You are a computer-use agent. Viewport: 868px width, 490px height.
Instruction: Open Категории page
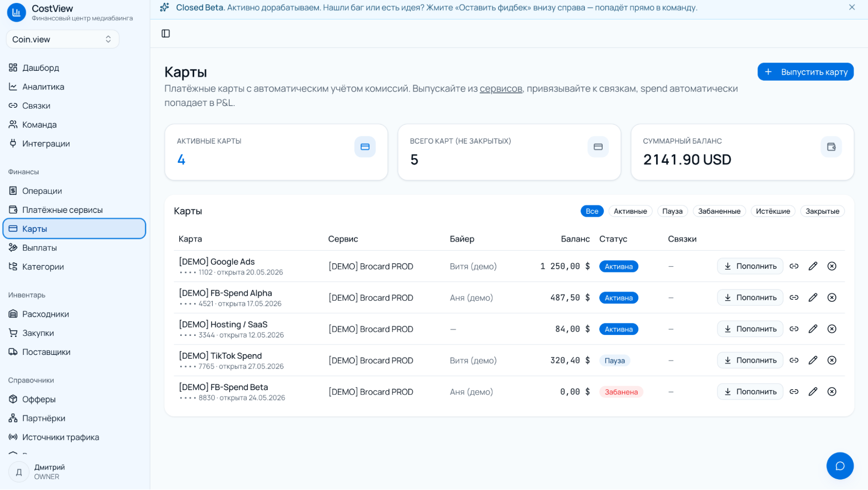click(x=74, y=267)
